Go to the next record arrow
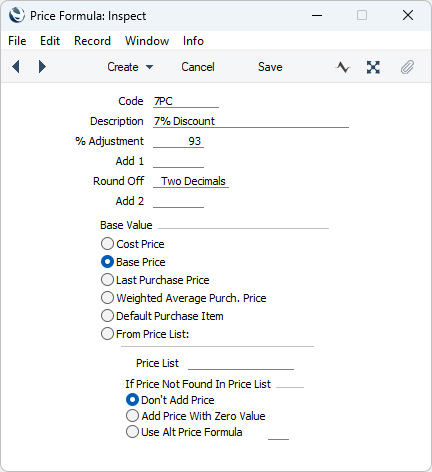The width and height of the screenshot is (432, 472). (42, 67)
